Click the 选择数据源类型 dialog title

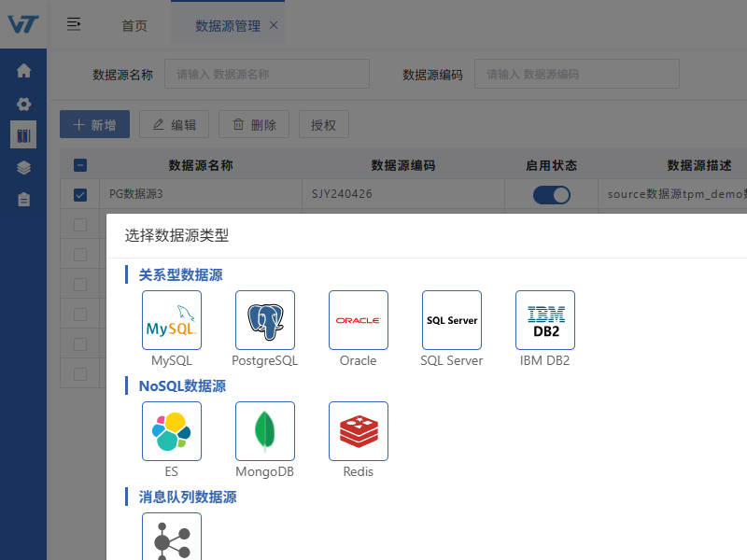click(176, 235)
